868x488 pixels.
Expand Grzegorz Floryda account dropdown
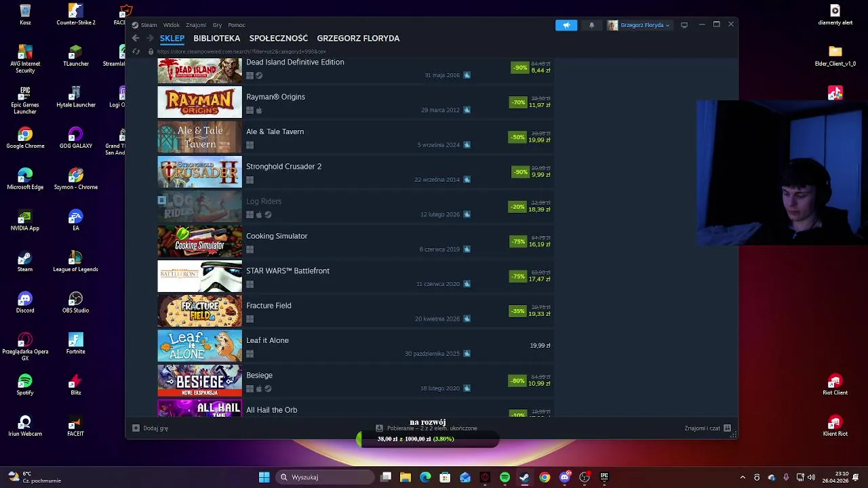click(x=639, y=25)
